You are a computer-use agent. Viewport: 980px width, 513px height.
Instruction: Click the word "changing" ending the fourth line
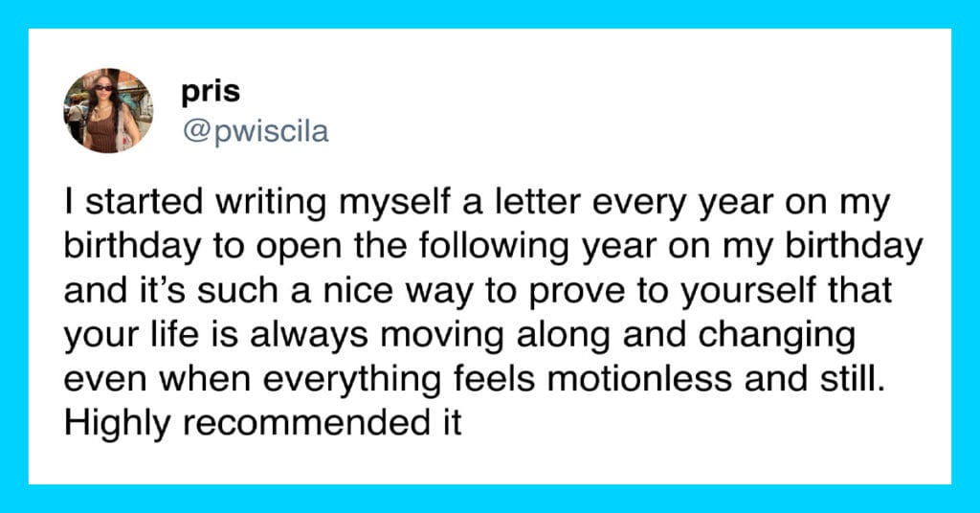pyautogui.click(x=776, y=338)
